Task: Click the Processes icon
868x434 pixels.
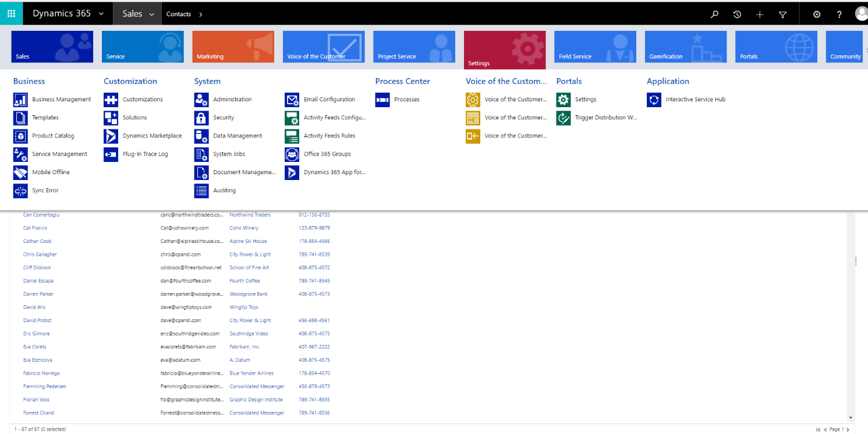Action: tap(382, 100)
